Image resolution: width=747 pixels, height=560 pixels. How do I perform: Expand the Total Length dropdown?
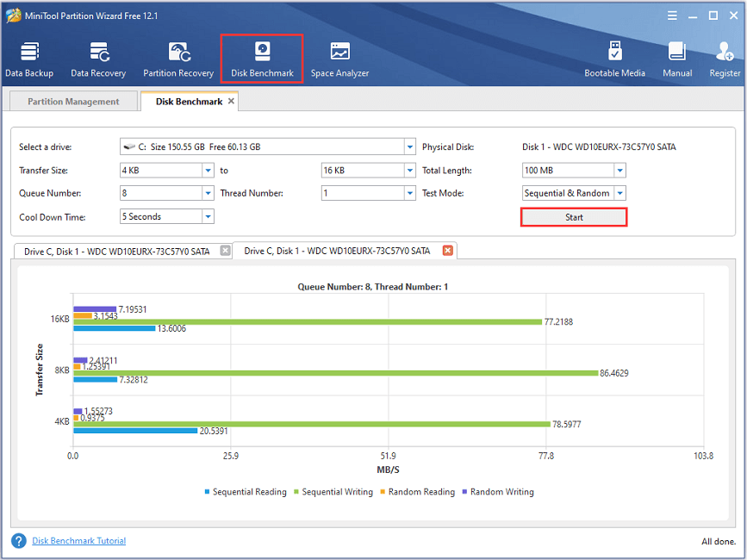click(619, 171)
